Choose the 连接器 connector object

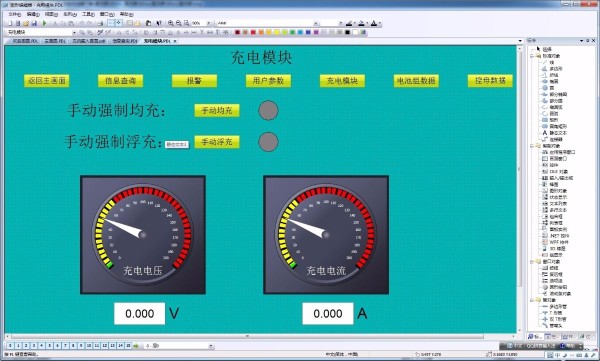pyautogui.click(x=552, y=139)
